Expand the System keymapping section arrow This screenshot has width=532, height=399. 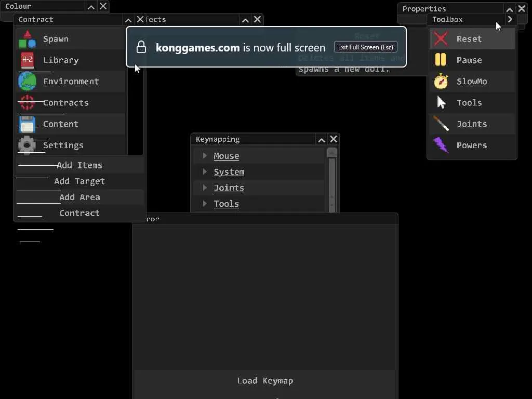205,171
